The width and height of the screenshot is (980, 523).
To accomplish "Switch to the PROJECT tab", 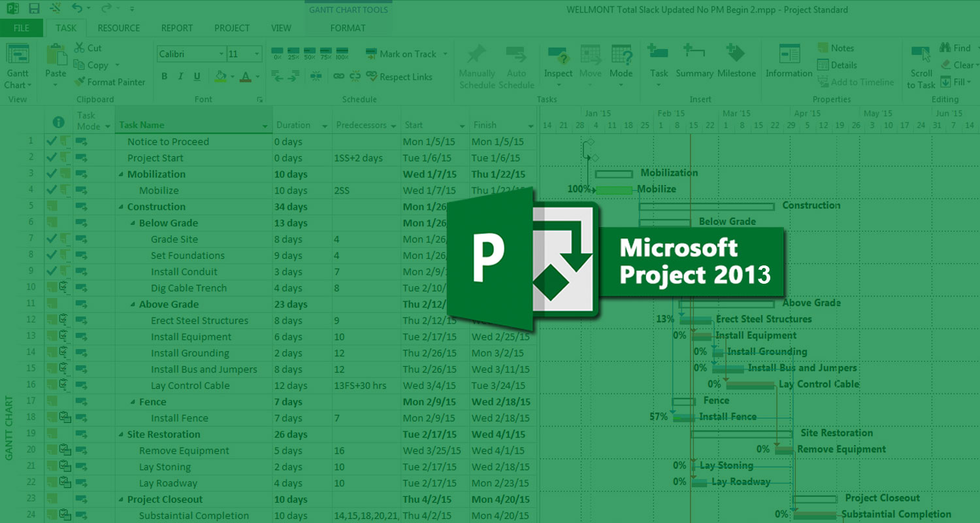I will [x=232, y=28].
